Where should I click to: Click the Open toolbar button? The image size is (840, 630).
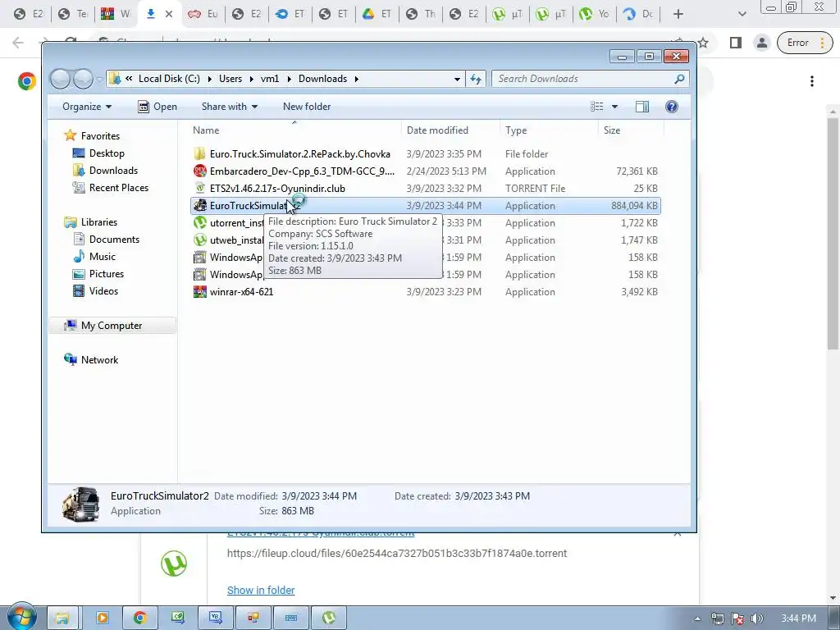(x=157, y=107)
